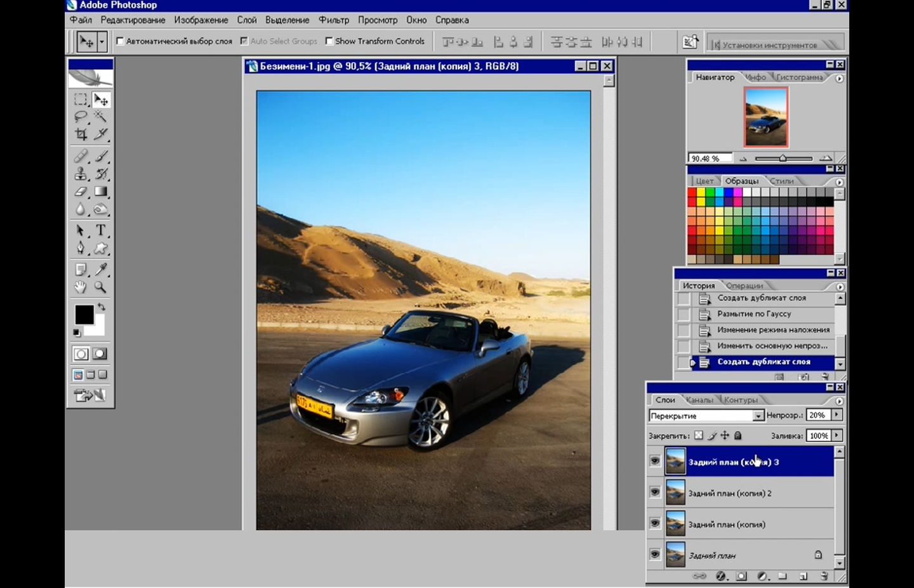914x588 pixels.
Task: Add a layer style in Layers panel
Action: 720,576
